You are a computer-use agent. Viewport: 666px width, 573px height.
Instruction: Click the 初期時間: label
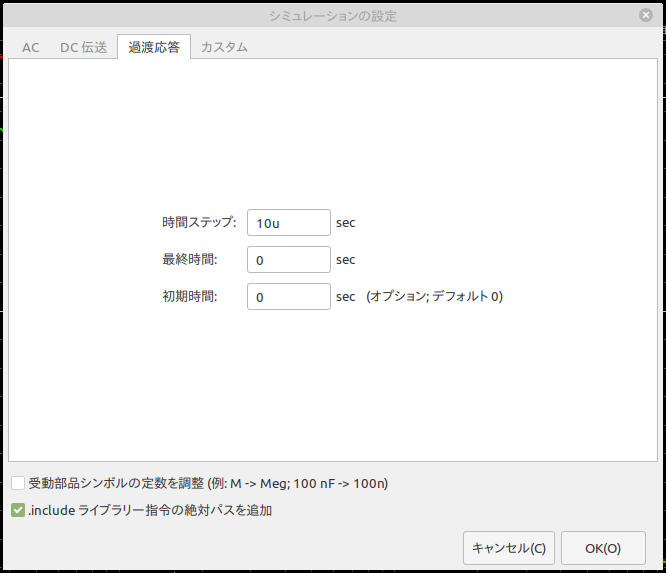190,296
